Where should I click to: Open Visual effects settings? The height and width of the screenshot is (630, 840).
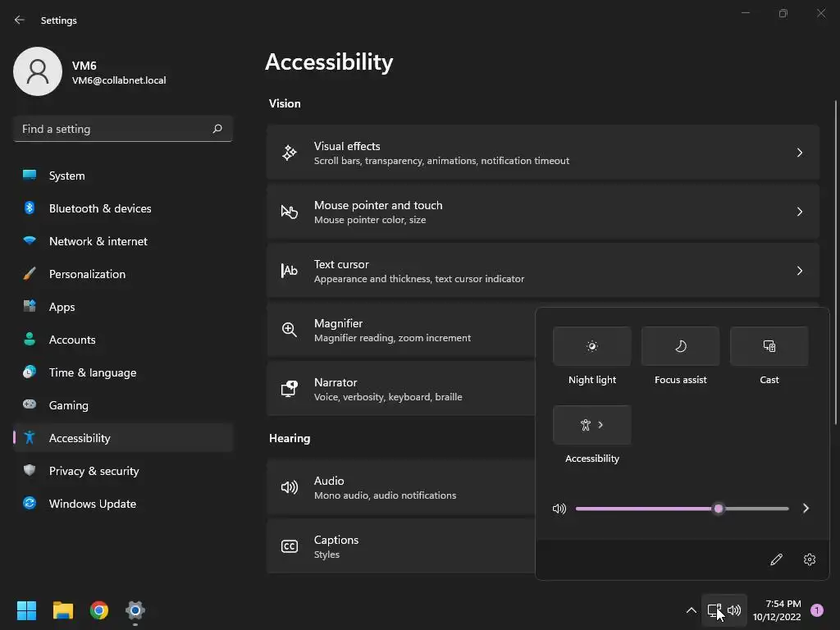[x=543, y=153]
